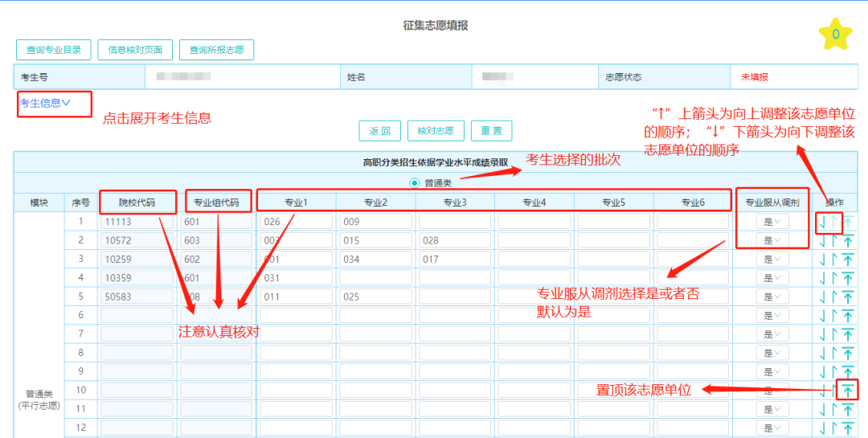The height and width of the screenshot is (438, 868).
Task: Click row 6 down arrow in 操作 column
Action: (x=822, y=316)
